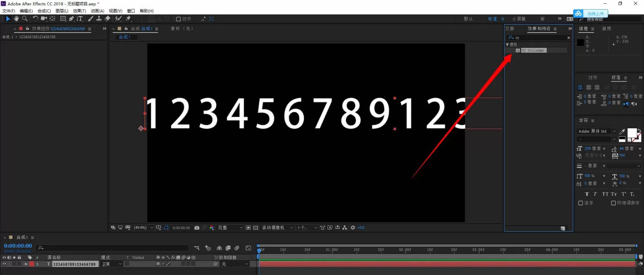Click the timeline layer search field
Viewport: 644px width, 275px height.
pos(112,248)
